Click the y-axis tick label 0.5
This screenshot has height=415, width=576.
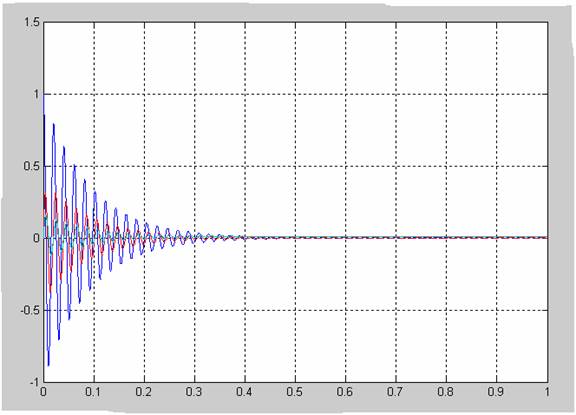[x=31, y=166]
